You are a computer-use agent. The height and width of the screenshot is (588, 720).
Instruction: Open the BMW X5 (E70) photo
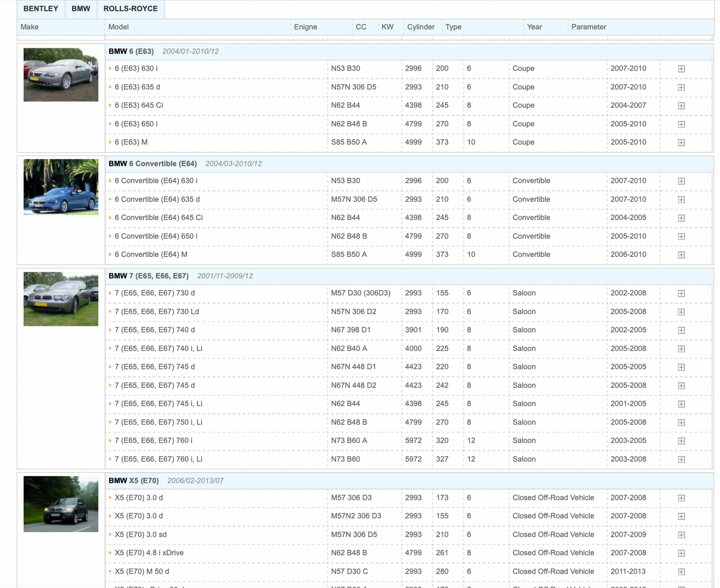[x=61, y=504]
